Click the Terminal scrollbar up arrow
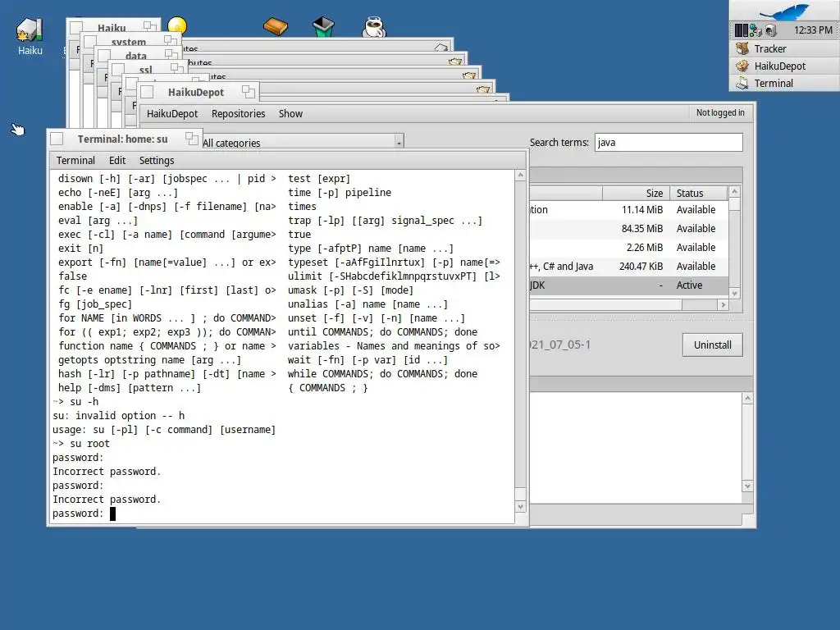Viewport: 840px width, 630px height. (520, 176)
